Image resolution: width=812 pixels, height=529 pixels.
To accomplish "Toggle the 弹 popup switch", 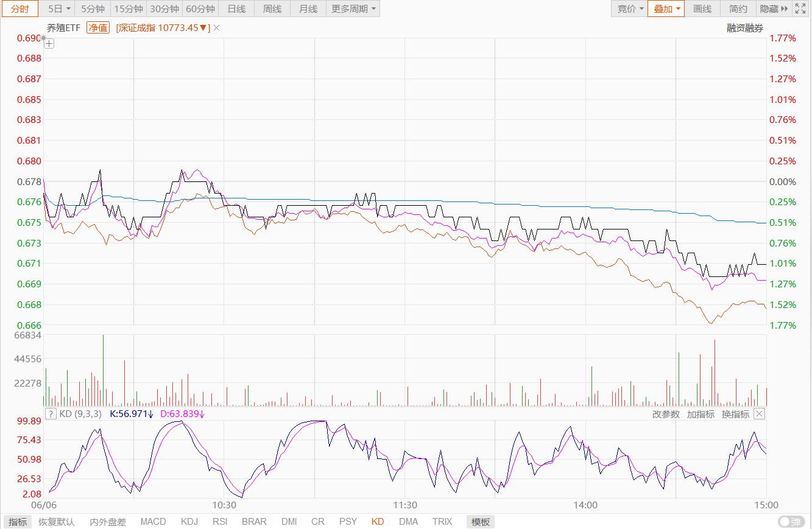I will pos(790,522).
